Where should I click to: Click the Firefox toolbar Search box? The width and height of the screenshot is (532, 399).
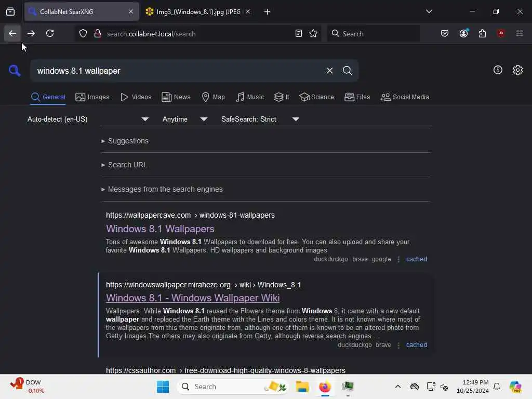coord(373,34)
